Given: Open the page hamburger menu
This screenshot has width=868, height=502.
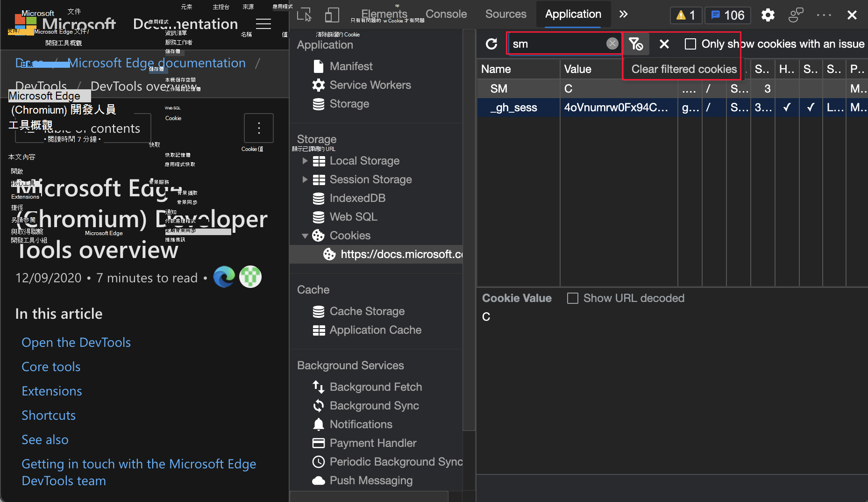Looking at the screenshot, I should (263, 24).
